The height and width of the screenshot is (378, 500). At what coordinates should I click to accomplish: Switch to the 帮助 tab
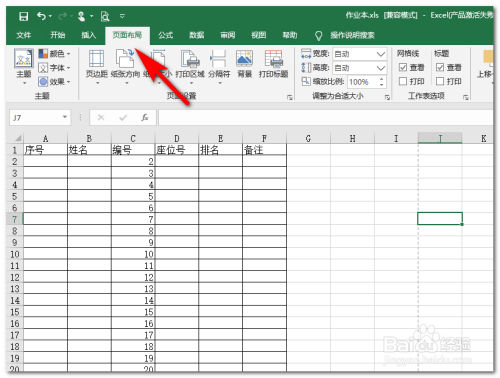click(x=290, y=35)
